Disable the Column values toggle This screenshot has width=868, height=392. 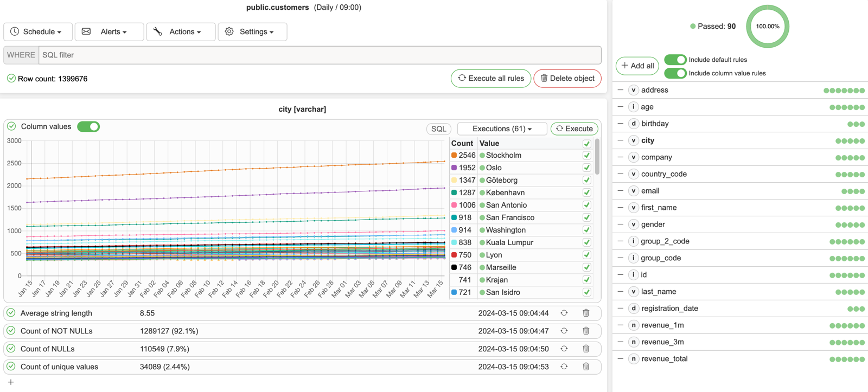coord(88,126)
